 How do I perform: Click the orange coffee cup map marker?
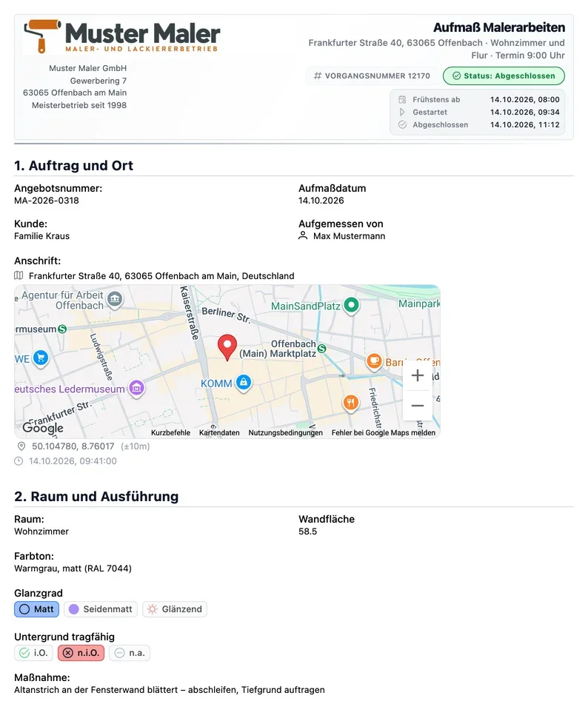374,362
